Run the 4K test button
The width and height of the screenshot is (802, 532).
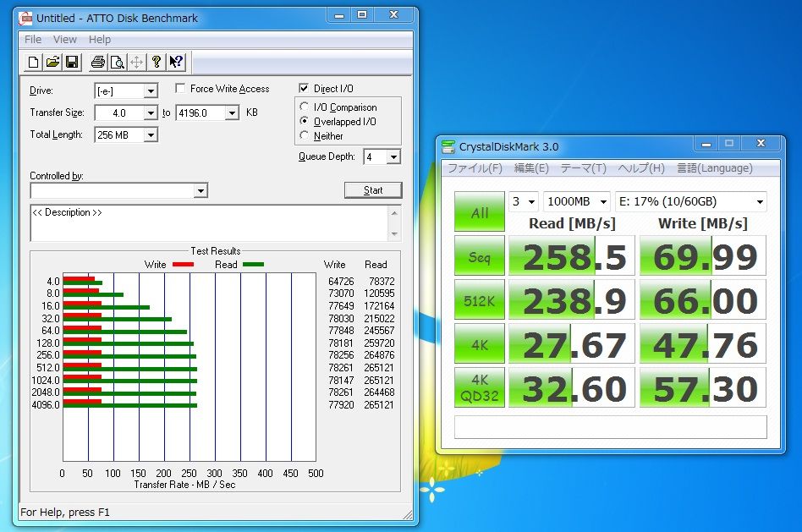click(480, 343)
